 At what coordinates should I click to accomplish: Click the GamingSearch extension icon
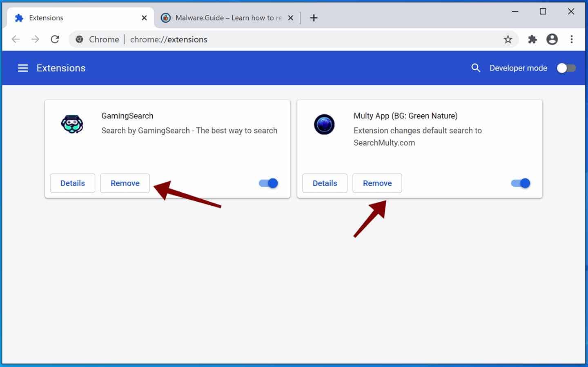(x=72, y=124)
